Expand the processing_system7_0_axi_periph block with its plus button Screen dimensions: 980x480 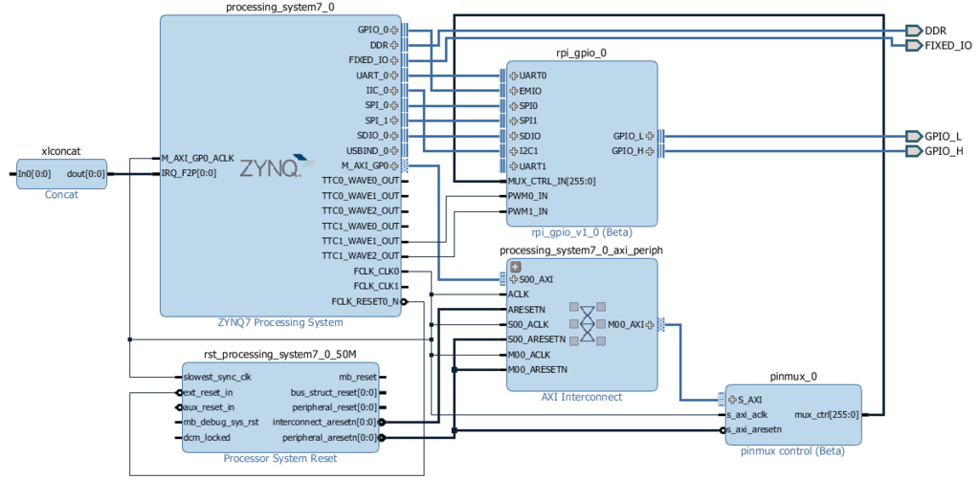(x=516, y=267)
